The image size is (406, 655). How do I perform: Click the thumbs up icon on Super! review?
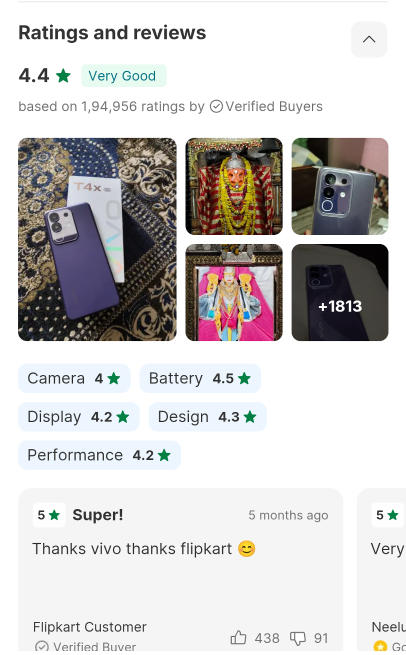click(239, 638)
